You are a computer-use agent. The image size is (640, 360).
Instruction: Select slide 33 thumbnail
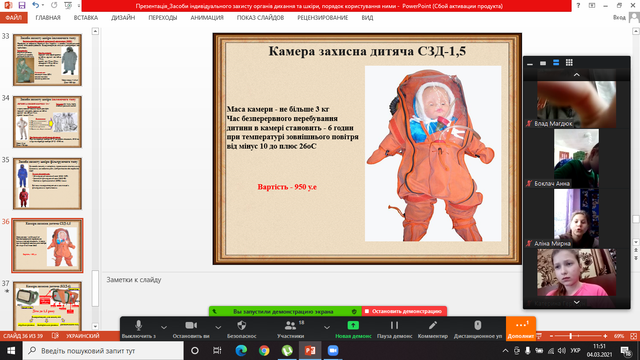[47, 60]
